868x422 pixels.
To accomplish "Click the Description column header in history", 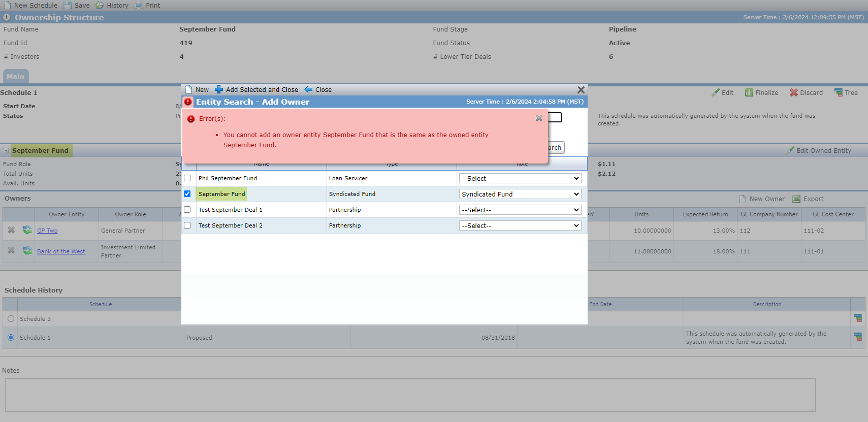I will click(x=767, y=304).
